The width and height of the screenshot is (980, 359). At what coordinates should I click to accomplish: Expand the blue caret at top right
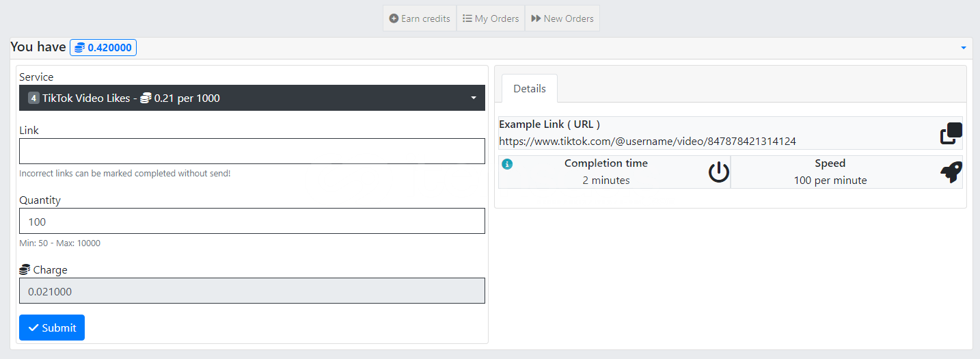(x=964, y=48)
